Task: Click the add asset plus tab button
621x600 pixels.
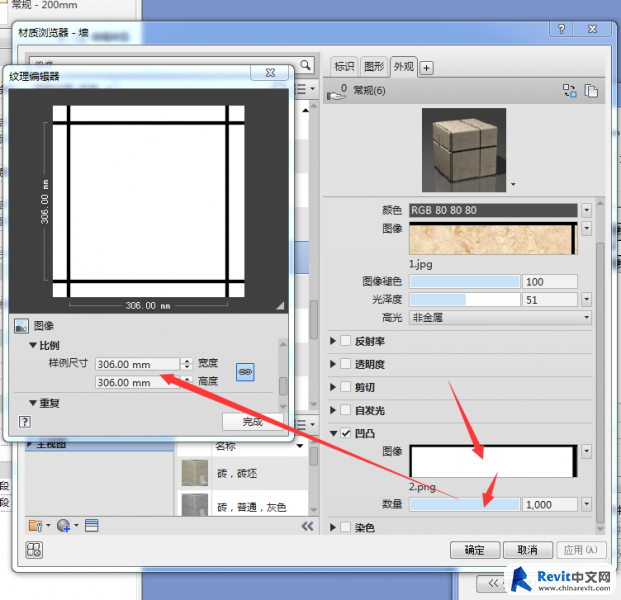Action: tap(426, 68)
